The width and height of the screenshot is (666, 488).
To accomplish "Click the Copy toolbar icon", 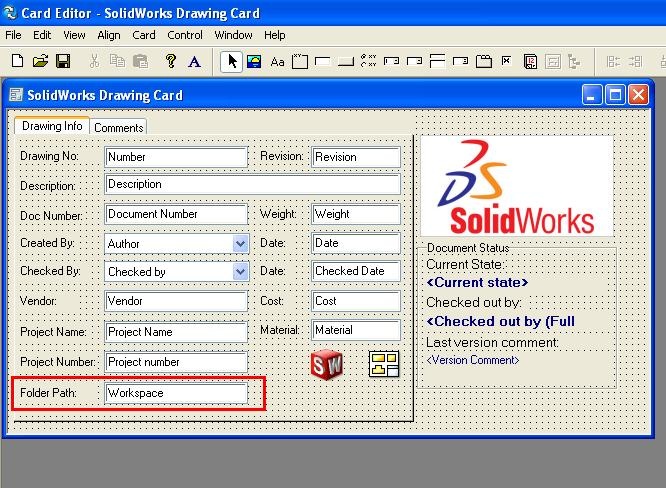I will point(117,61).
